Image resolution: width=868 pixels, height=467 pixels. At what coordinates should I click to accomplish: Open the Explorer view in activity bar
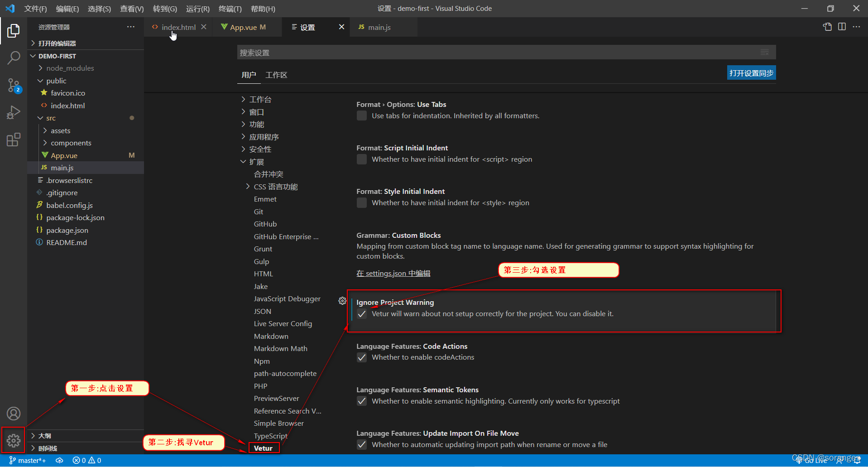click(x=14, y=31)
